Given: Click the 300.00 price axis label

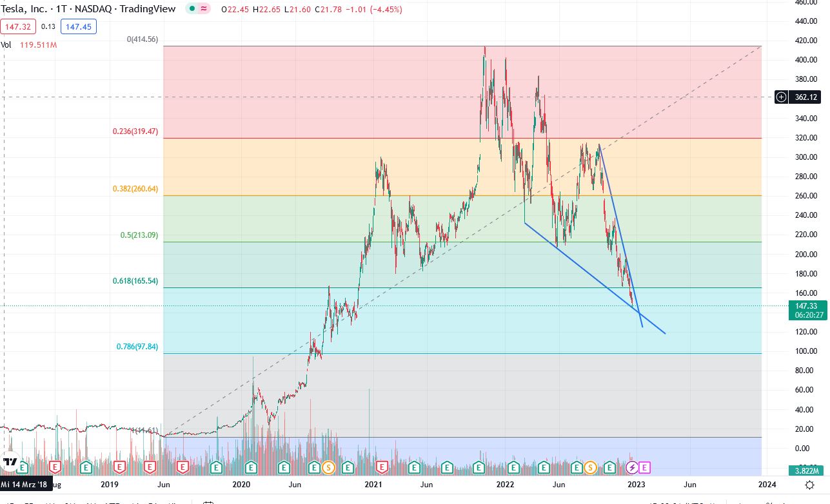Looking at the screenshot, I should 806,157.
